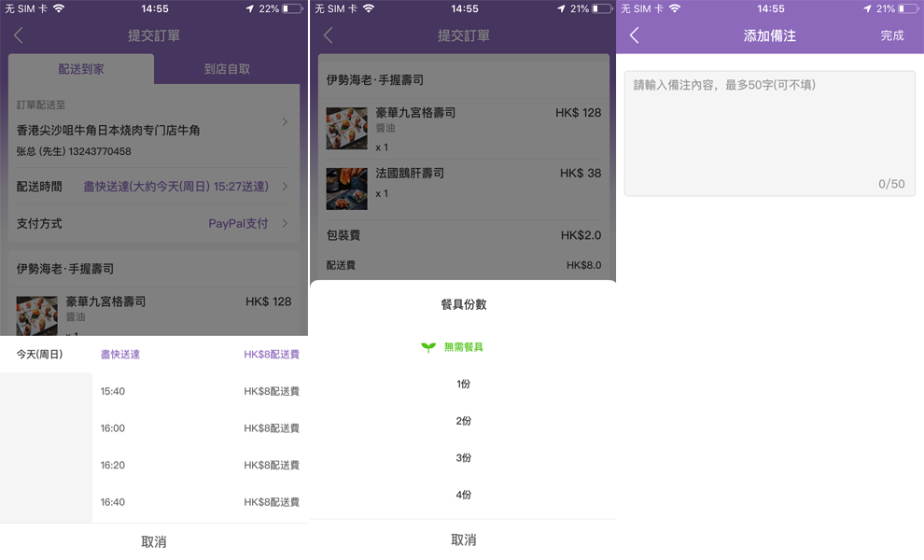Viewport: 924px width, 560px height.
Task: Select 無需餐具 option
Action: tap(463, 347)
